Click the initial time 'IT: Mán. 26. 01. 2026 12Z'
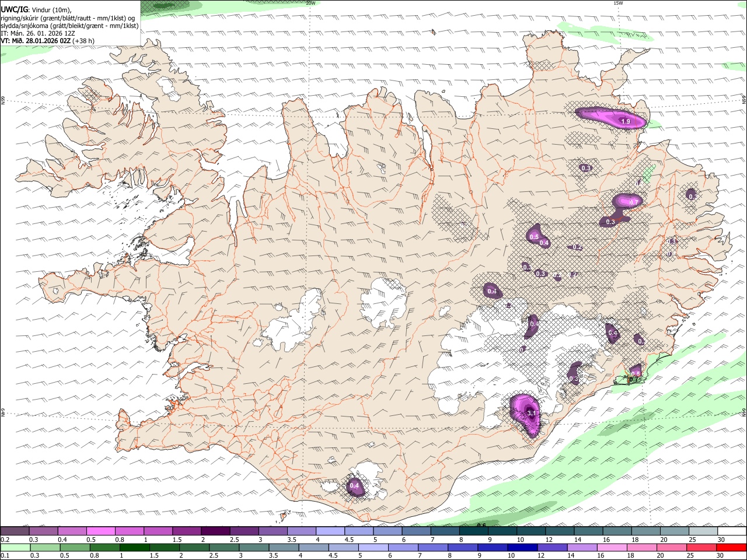Image resolution: width=747 pixels, height=560 pixels. 38,33
